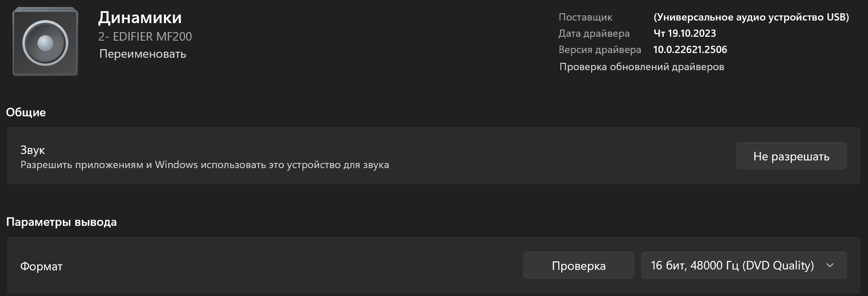This screenshot has width=868, height=296.
Task: Click the "Поставщик" label
Action: pyautogui.click(x=585, y=17)
